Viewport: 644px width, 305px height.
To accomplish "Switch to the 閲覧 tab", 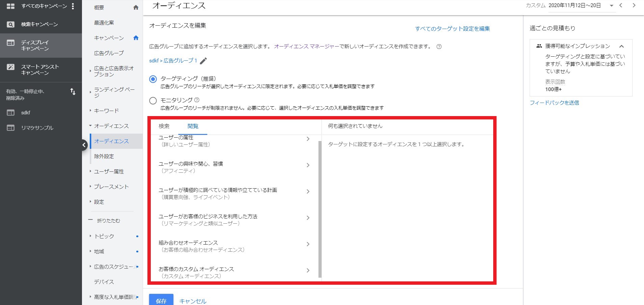I will point(193,126).
